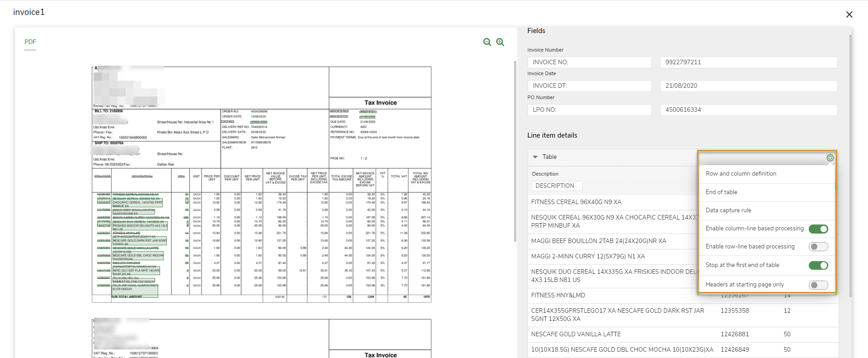Click the LPO NO: label field
This screenshot has height=358, width=868.
[x=590, y=110]
